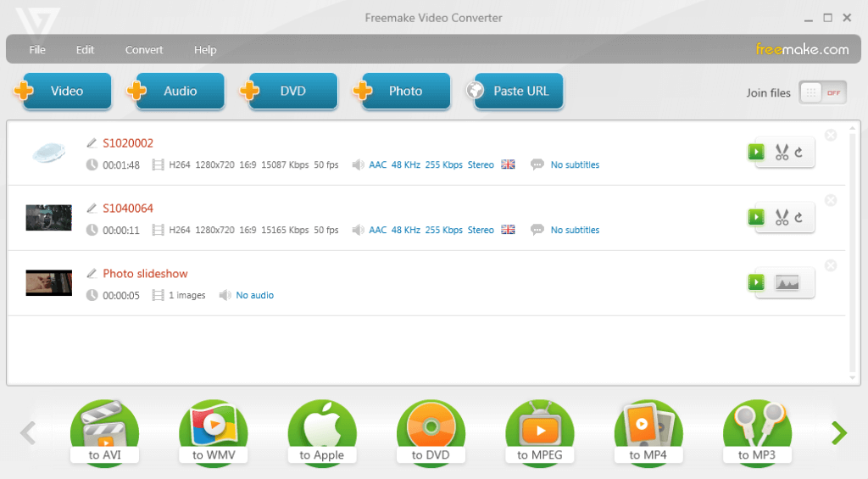
Task: Select the S1040064 file title
Action: tap(128, 209)
